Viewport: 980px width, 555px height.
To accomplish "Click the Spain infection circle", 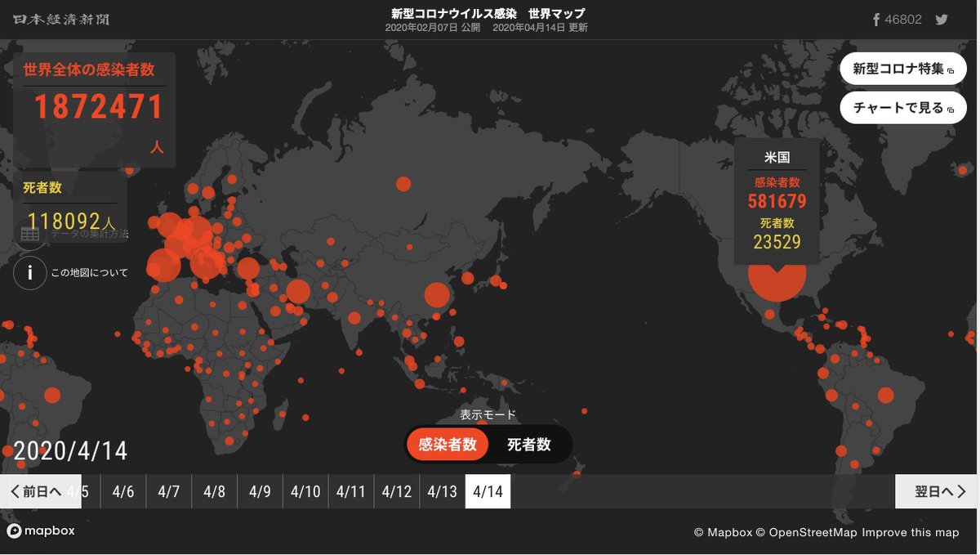I will tap(163, 265).
